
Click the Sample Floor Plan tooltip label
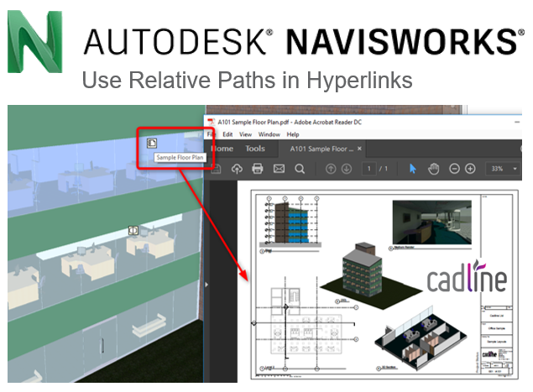tap(180, 158)
